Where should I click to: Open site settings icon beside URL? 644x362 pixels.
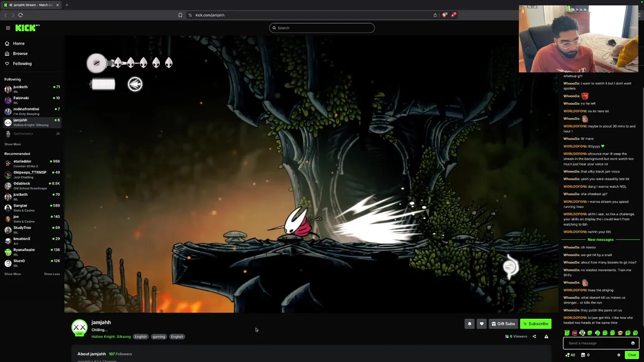coord(190,15)
